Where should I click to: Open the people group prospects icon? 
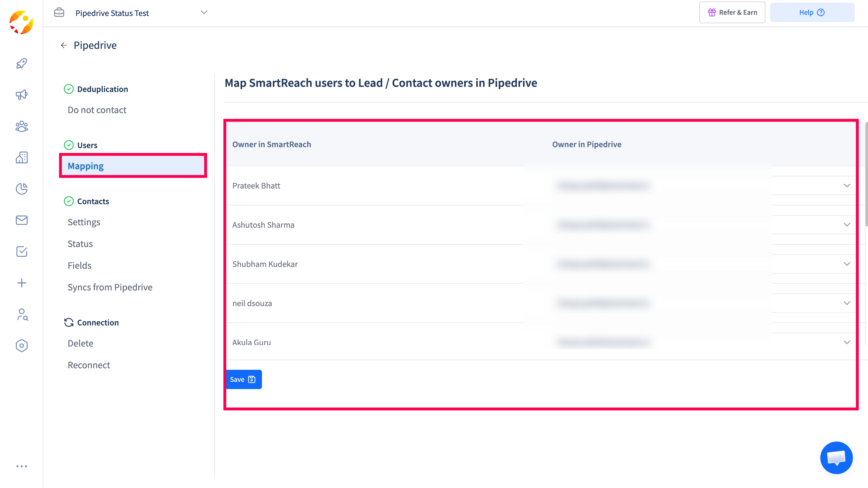tap(21, 126)
